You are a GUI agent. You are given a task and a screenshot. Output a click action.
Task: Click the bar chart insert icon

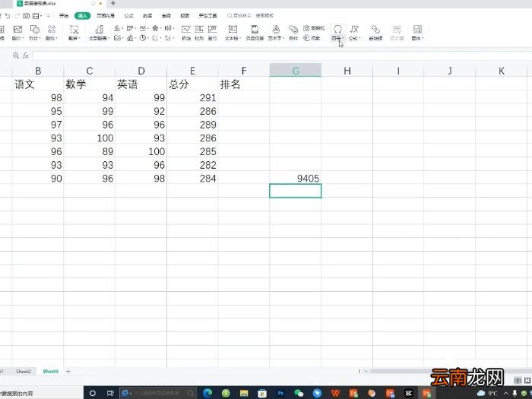tap(130, 28)
